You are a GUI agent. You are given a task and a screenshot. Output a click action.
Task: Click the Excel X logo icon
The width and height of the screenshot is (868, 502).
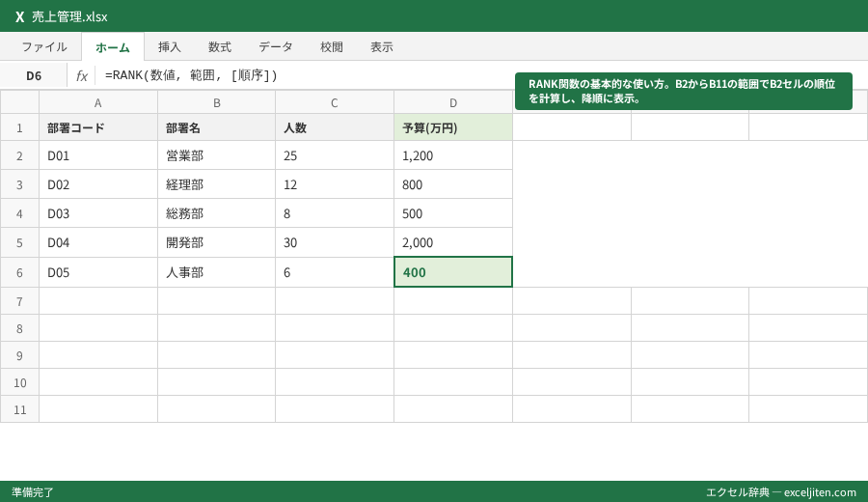tap(20, 16)
